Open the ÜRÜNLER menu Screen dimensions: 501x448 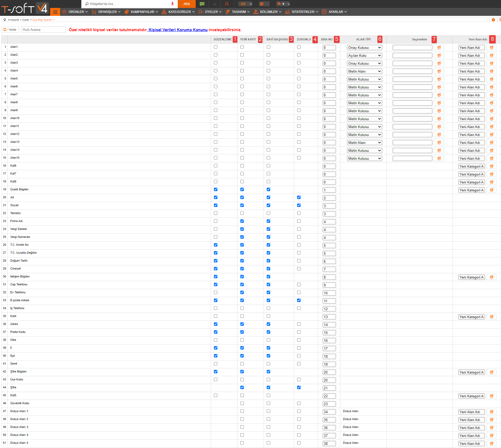click(x=75, y=12)
